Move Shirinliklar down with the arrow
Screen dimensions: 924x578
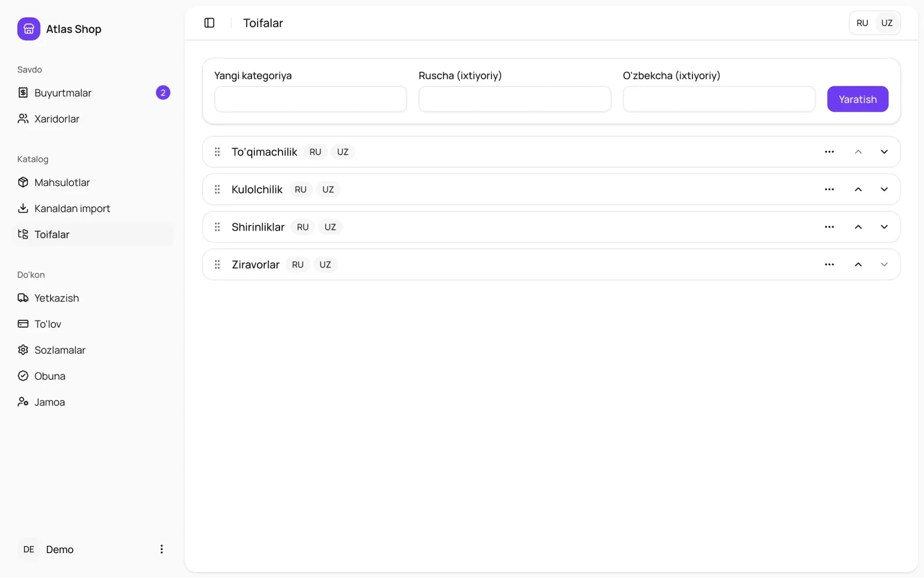[x=884, y=227]
